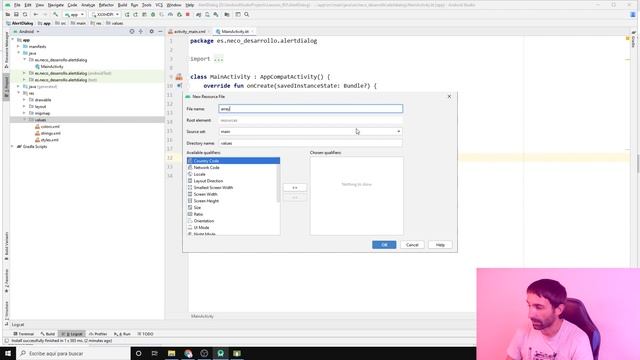
Task: Click the >> add qualifier button
Action: (295, 187)
